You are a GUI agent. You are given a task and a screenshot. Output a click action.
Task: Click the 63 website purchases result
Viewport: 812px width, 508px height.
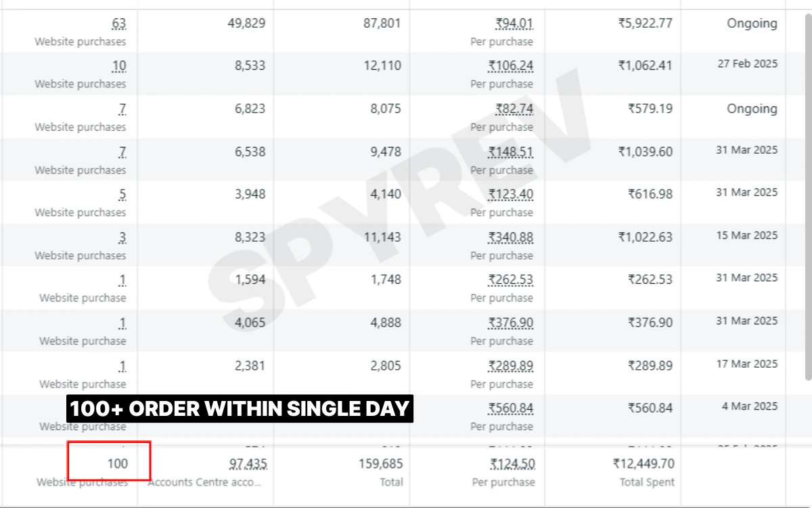tap(119, 24)
